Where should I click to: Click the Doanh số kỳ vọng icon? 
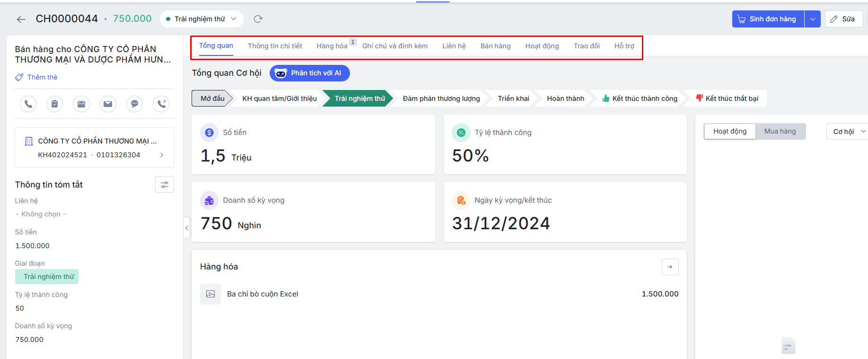(210, 200)
